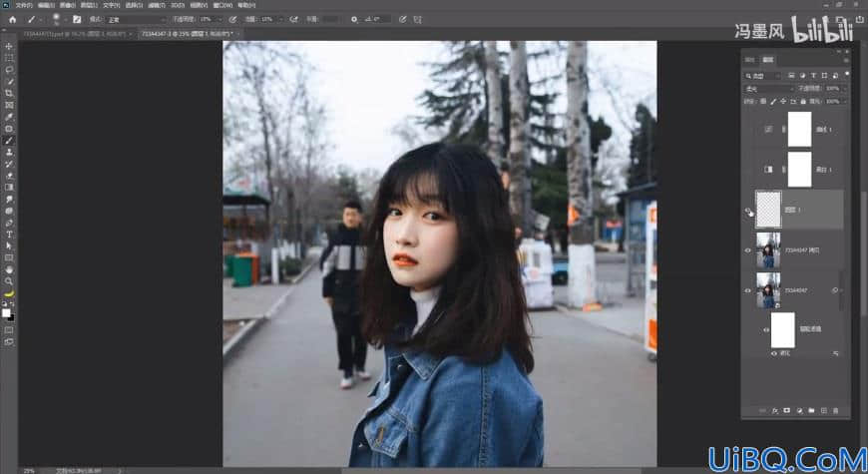The width and height of the screenshot is (868, 474).
Task: Click the Home icon in options bar
Action: tap(12, 19)
